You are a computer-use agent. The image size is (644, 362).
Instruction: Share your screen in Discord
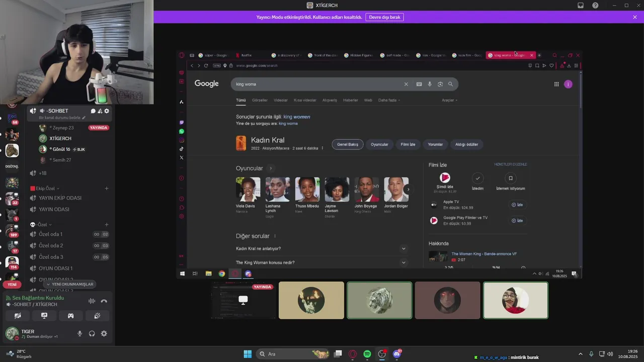[x=44, y=316]
